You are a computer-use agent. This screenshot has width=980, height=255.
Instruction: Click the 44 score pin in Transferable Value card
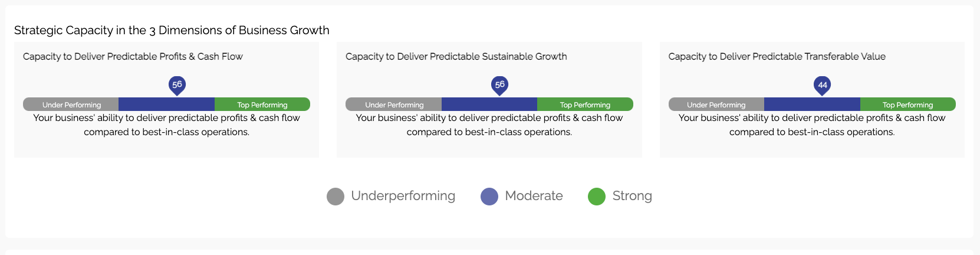click(x=822, y=85)
